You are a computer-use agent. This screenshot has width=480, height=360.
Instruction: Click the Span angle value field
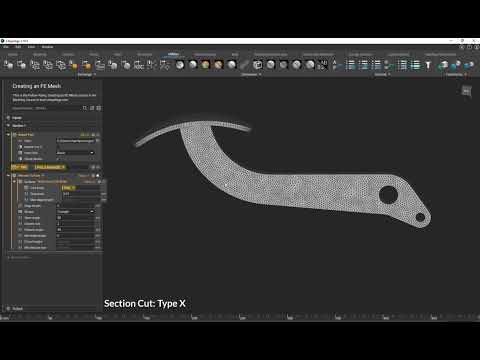pyautogui.click(x=75, y=218)
